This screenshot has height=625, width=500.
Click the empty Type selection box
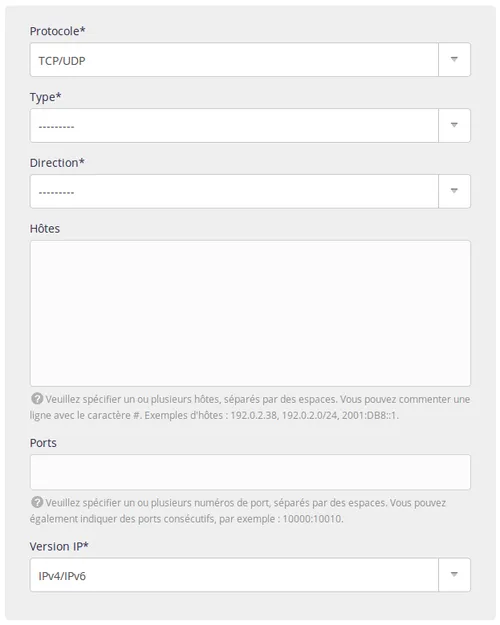click(x=234, y=125)
